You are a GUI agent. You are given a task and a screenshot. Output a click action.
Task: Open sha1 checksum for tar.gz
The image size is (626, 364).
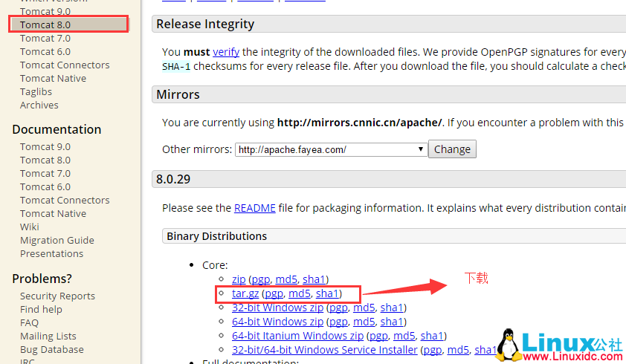[327, 293]
